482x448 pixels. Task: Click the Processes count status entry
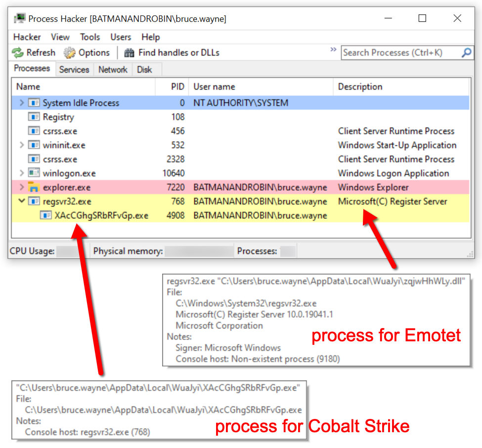point(266,251)
